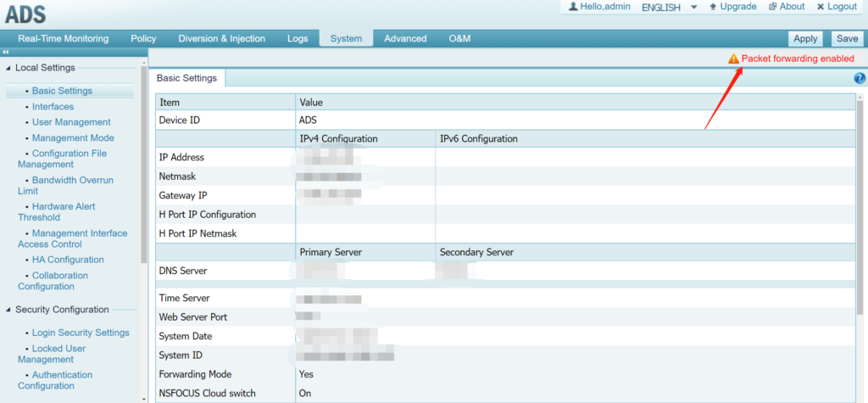
Task: Click the Web Server Port label
Action: [193, 317]
